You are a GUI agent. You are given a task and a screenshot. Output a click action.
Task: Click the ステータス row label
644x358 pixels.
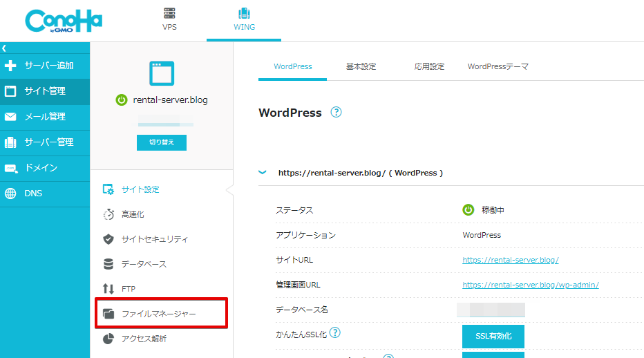click(294, 210)
